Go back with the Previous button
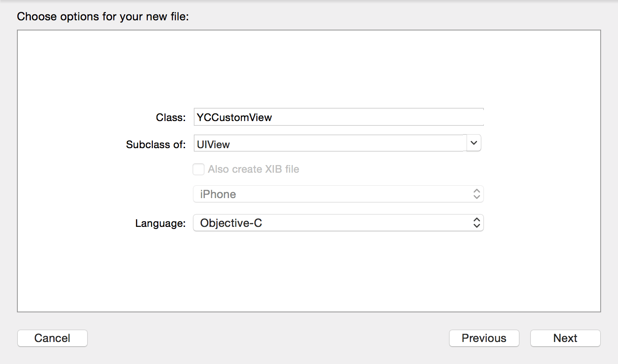The image size is (618, 364). click(484, 338)
